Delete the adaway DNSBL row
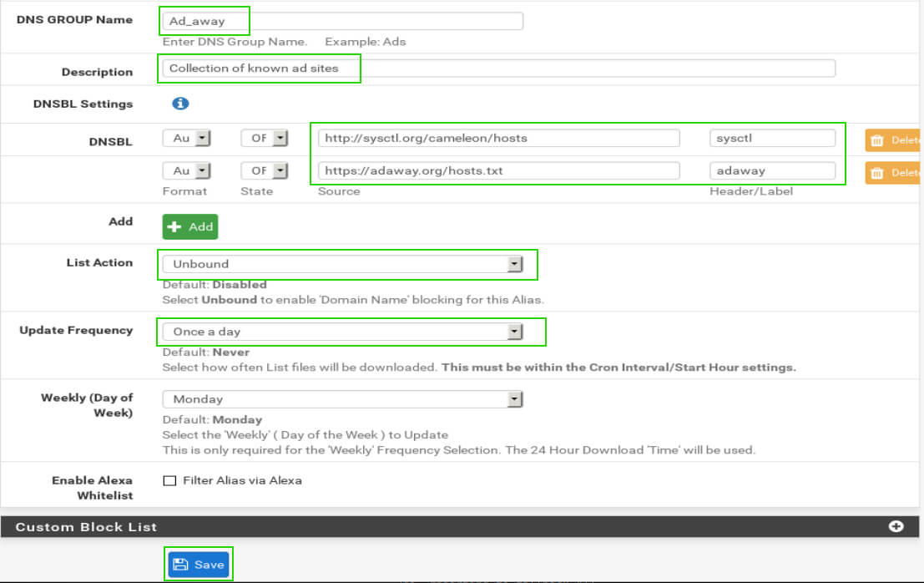 point(894,173)
